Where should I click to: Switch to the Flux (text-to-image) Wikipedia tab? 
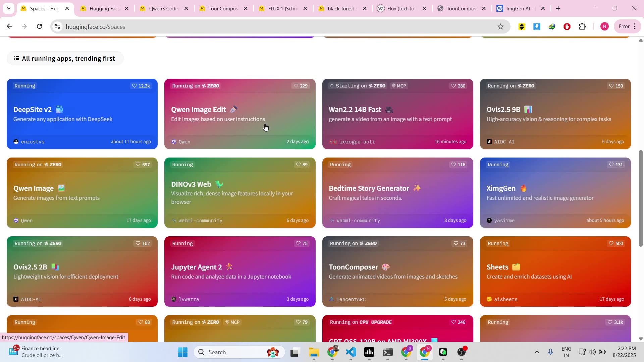coord(401,8)
